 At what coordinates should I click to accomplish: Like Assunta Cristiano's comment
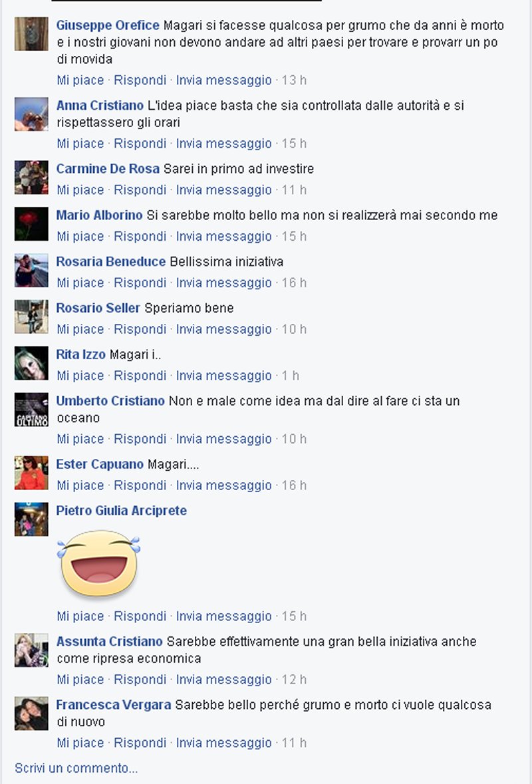pos(80,680)
